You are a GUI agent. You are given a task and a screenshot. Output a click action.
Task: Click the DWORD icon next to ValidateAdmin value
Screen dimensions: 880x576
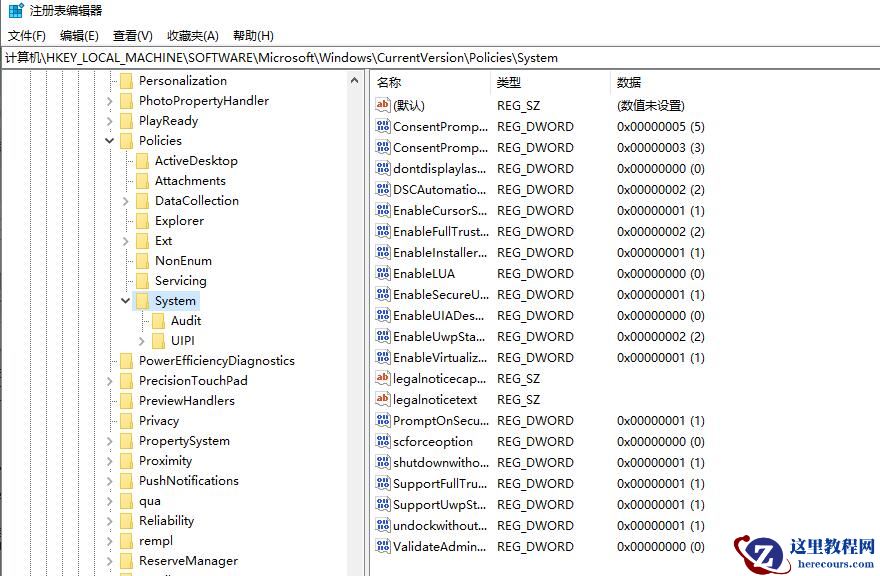pyautogui.click(x=384, y=546)
